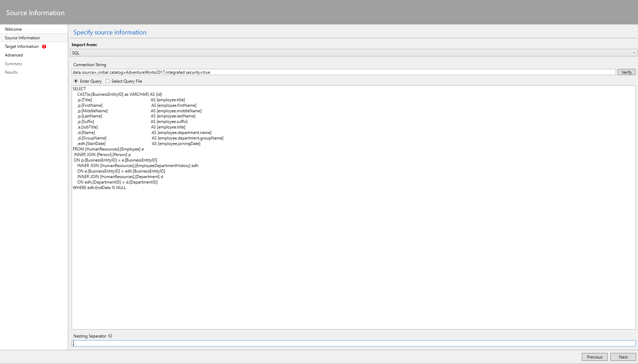Image resolution: width=638 pixels, height=364 pixels.
Task: Open the Target Information step
Action: pyautogui.click(x=22, y=46)
